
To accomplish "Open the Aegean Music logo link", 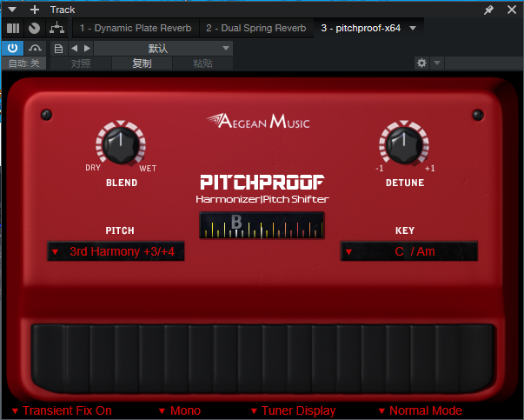I will tap(258, 121).
